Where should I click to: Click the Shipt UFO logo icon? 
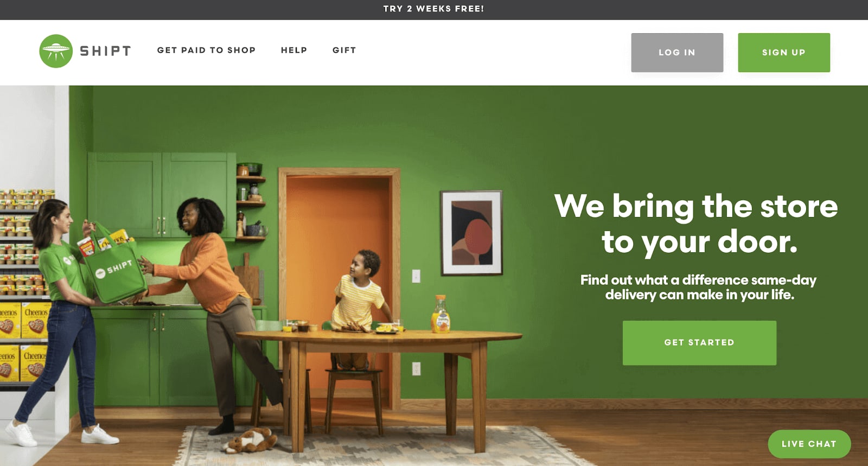tap(56, 51)
